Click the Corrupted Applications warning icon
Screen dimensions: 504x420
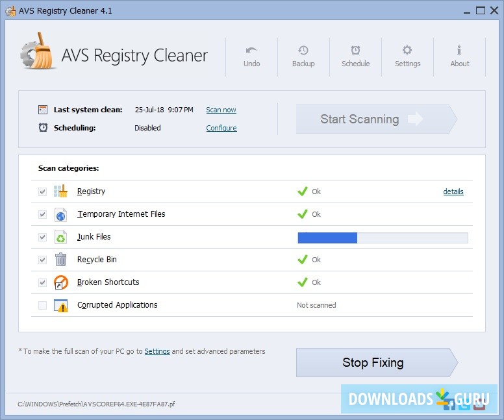coord(61,306)
